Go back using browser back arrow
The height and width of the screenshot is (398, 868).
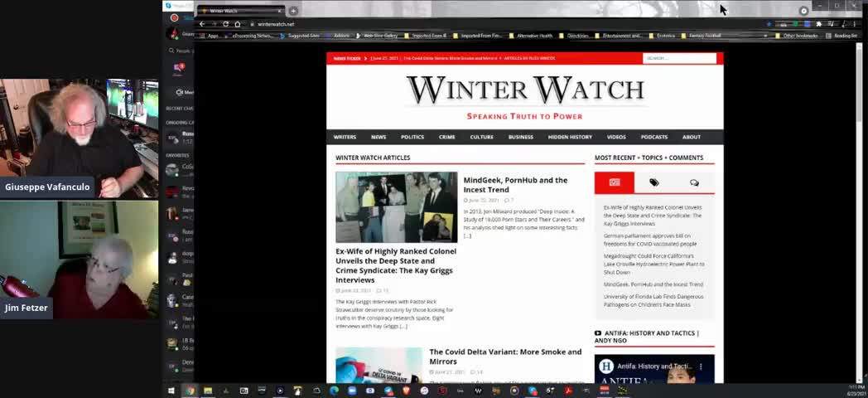pyautogui.click(x=202, y=24)
